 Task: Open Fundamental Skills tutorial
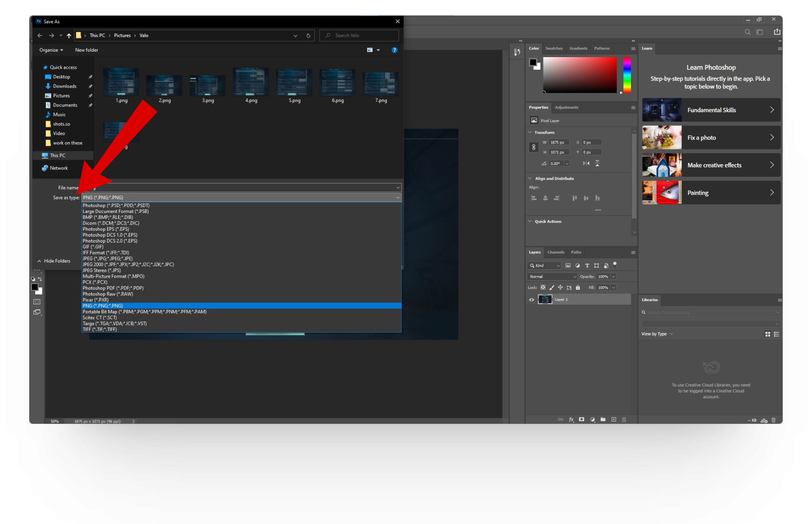pyautogui.click(x=711, y=110)
